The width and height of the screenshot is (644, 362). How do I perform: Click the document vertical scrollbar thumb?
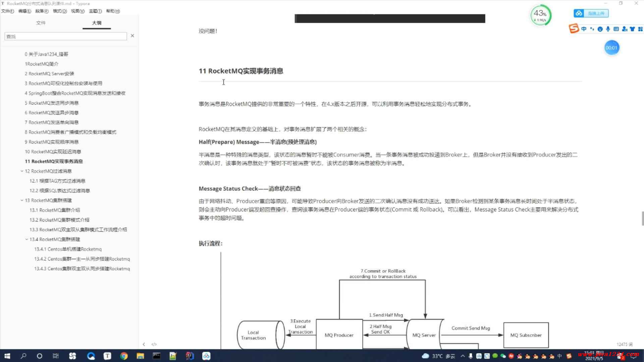(x=642, y=219)
